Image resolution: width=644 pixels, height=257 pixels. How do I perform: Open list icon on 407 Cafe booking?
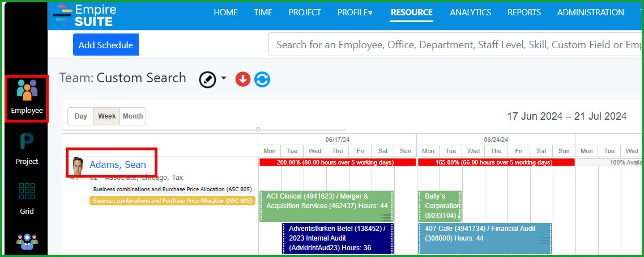tap(544, 240)
